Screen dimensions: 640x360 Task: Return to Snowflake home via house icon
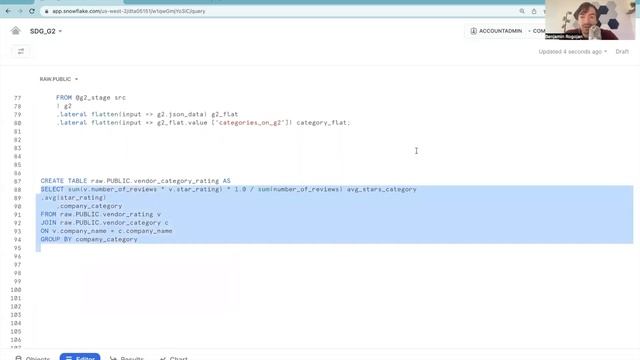coord(16,31)
